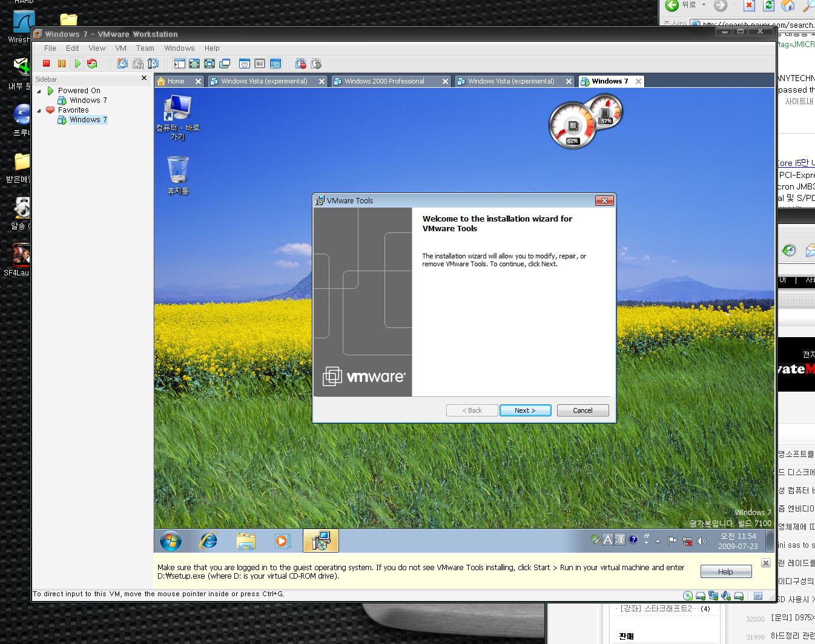Image resolution: width=815 pixels, height=644 pixels.
Task: Switch to Full Screen mode icon
Action: (210, 64)
